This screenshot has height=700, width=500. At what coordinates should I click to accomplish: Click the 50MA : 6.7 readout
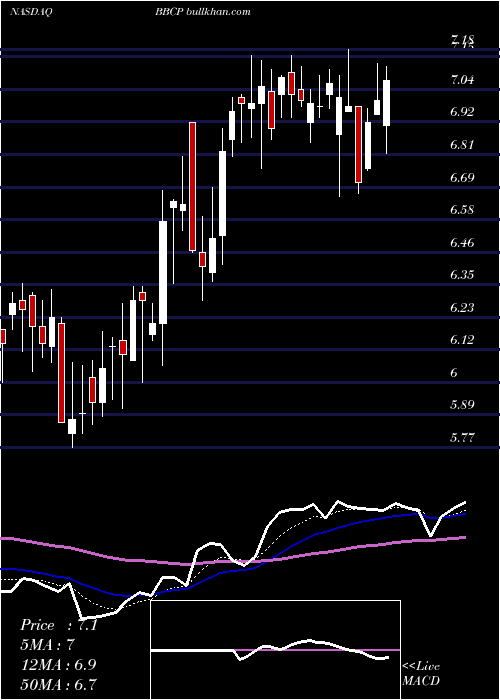[x=59, y=684]
